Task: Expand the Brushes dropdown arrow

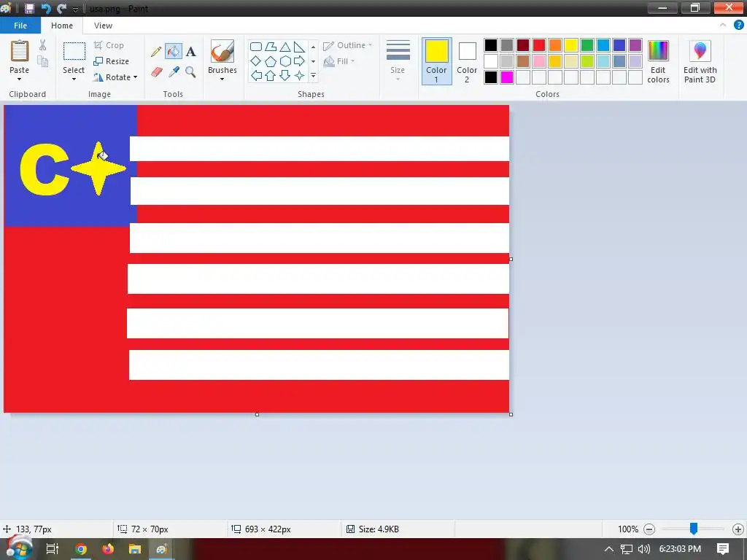Action: (x=222, y=79)
